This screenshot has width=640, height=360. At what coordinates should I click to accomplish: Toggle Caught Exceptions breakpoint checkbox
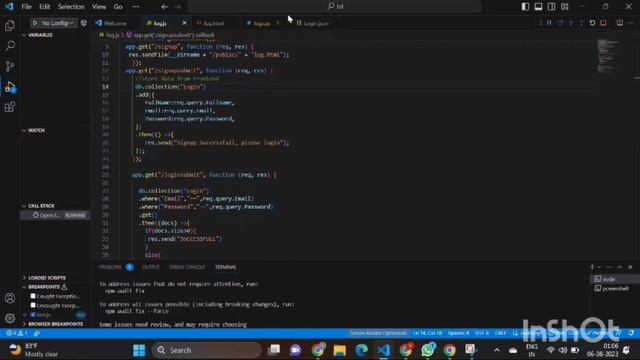tap(33, 296)
